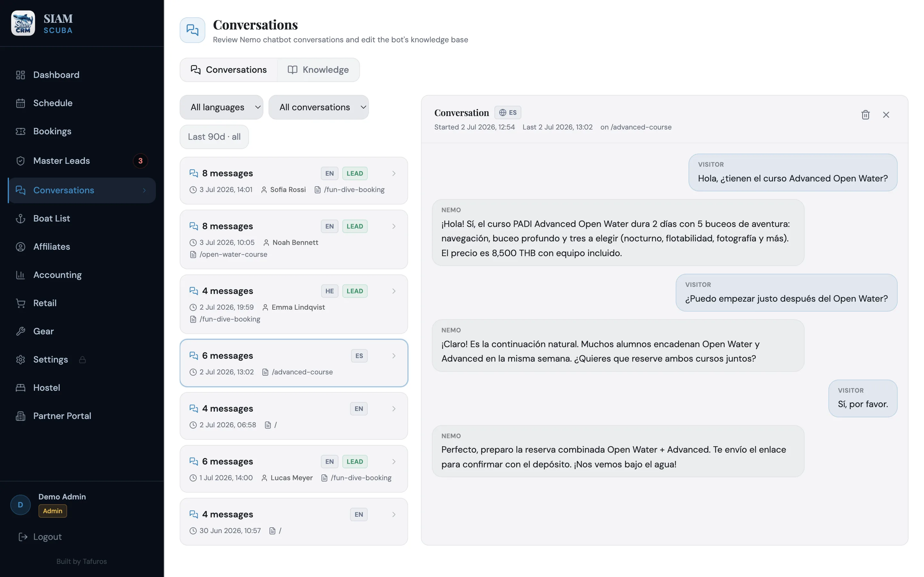Expand the All languages dropdown
Image resolution: width=924 pixels, height=577 pixels.
click(221, 107)
